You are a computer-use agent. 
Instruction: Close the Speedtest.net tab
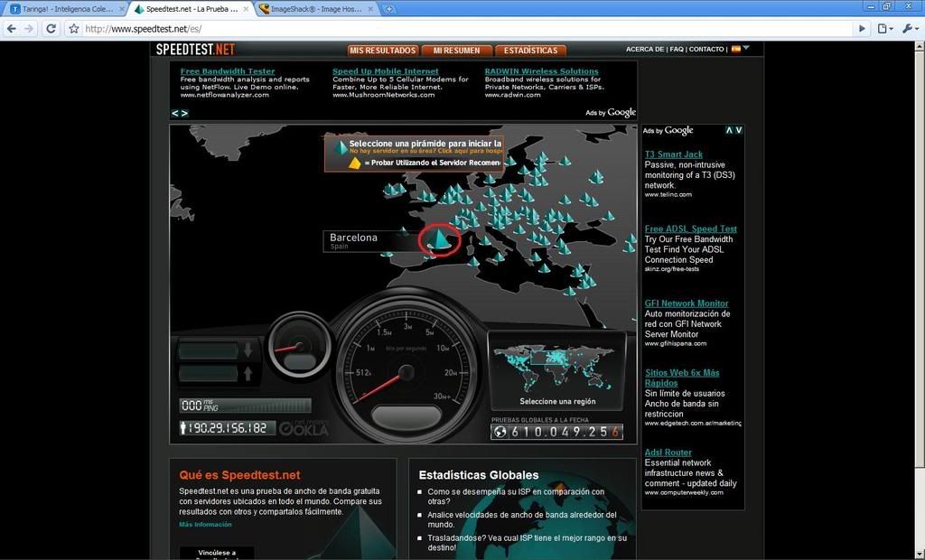click(x=246, y=9)
